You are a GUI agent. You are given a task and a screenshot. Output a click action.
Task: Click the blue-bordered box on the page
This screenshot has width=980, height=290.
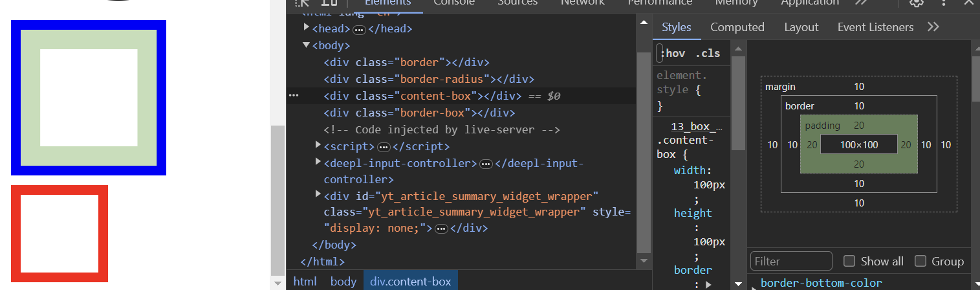pos(89,98)
